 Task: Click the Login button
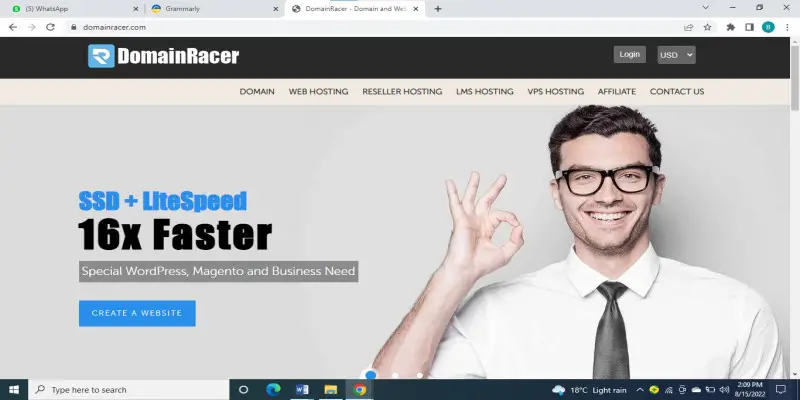point(630,55)
